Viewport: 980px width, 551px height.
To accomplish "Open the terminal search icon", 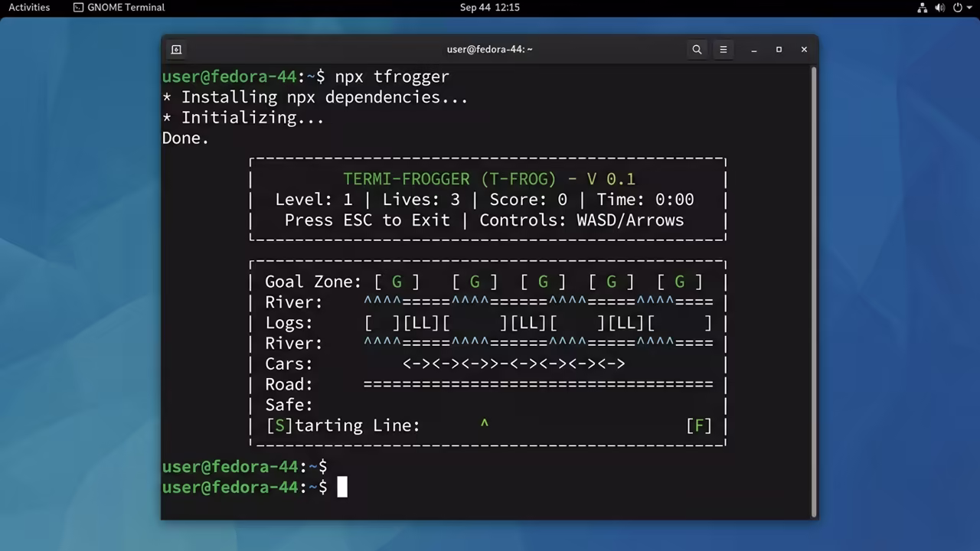I will (x=697, y=49).
